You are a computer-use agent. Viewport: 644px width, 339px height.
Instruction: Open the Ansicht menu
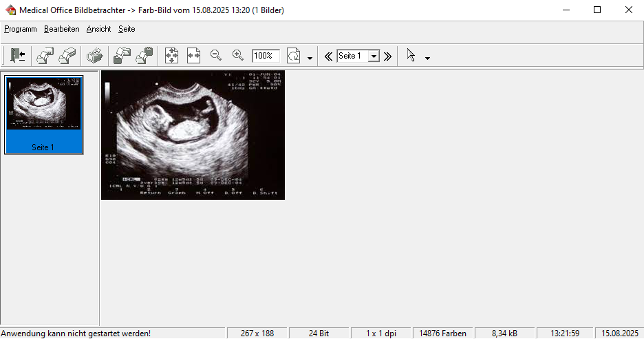coord(98,29)
